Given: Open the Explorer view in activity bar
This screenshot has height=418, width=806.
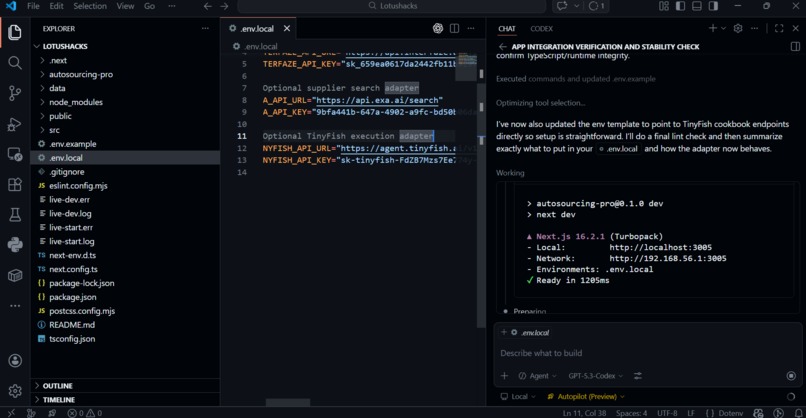Looking at the screenshot, I should tap(15, 32).
